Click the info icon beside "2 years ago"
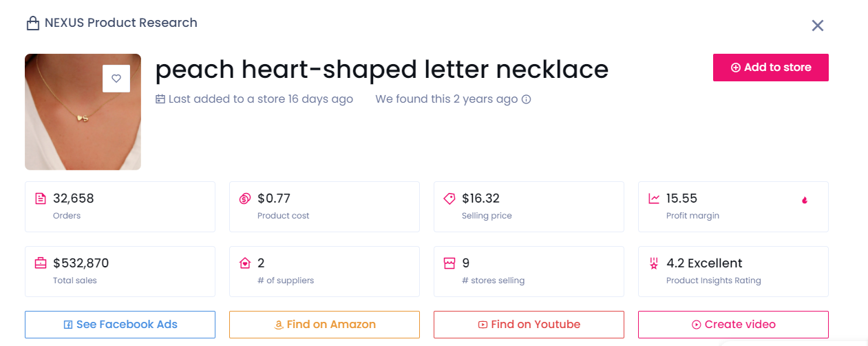The width and height of the screenshot is (868, 346). tap(527, 99)
